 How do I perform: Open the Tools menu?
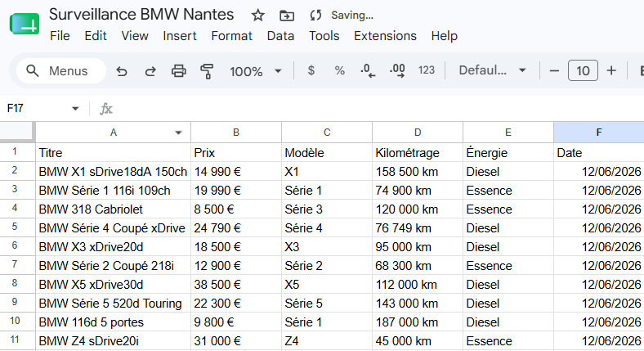point(324,36)
